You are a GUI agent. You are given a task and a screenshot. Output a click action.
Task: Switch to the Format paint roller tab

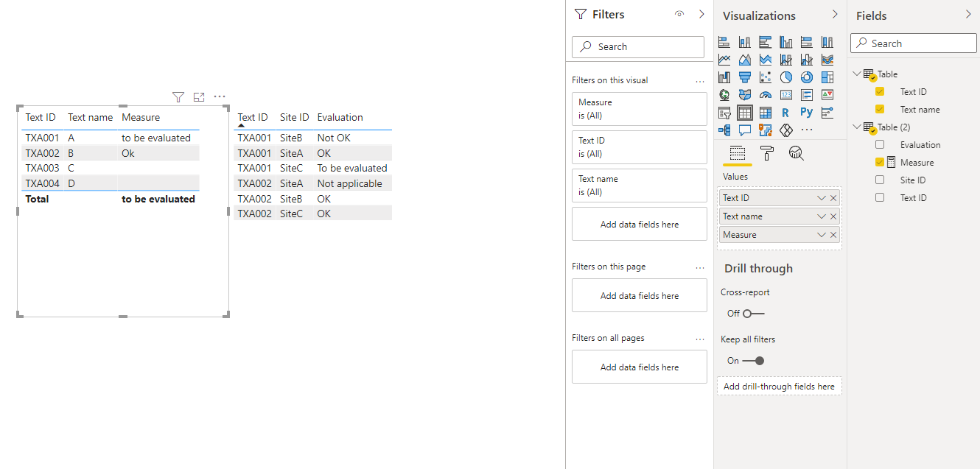pyautogui.click(x=767, y=153)
